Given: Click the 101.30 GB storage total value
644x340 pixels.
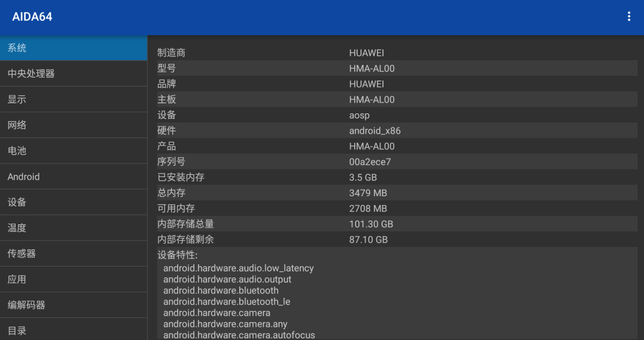Looking at the screenshot, I should [x=371, y=224].
